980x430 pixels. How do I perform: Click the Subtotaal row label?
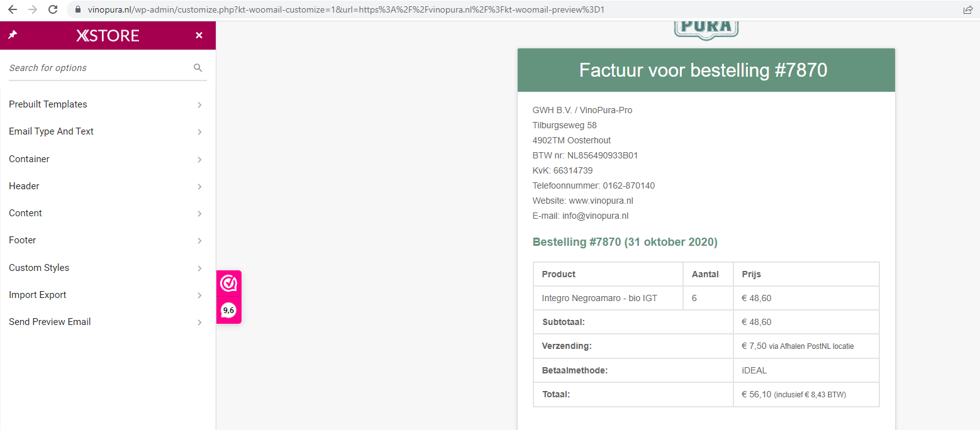click(564, 322)
